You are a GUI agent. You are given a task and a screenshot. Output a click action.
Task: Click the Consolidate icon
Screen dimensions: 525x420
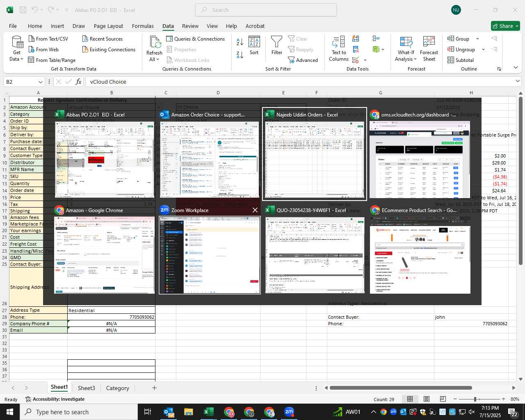click(376, 39)
